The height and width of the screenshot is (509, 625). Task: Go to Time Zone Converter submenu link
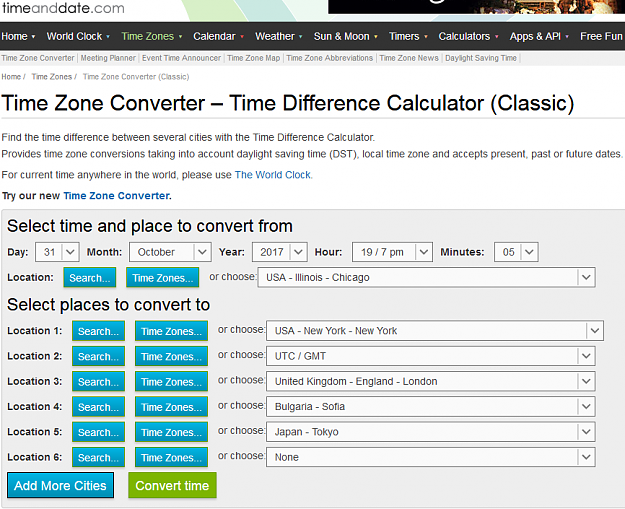pos(38,58)
